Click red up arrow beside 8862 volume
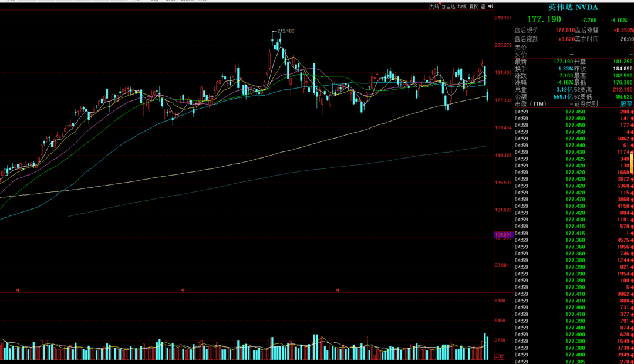Screen dimensions: 634x364 pyautogui.click(x=631, y=294)
